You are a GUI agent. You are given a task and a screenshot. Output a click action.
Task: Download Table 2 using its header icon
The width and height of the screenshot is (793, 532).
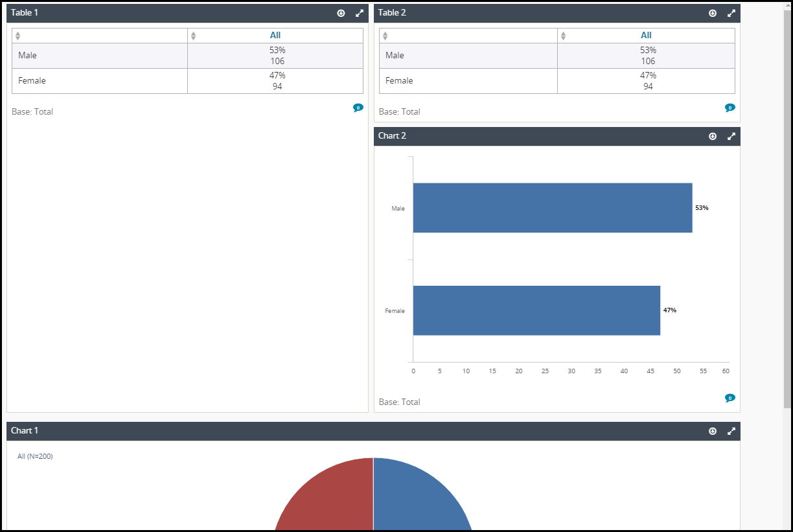click(713, 13)
